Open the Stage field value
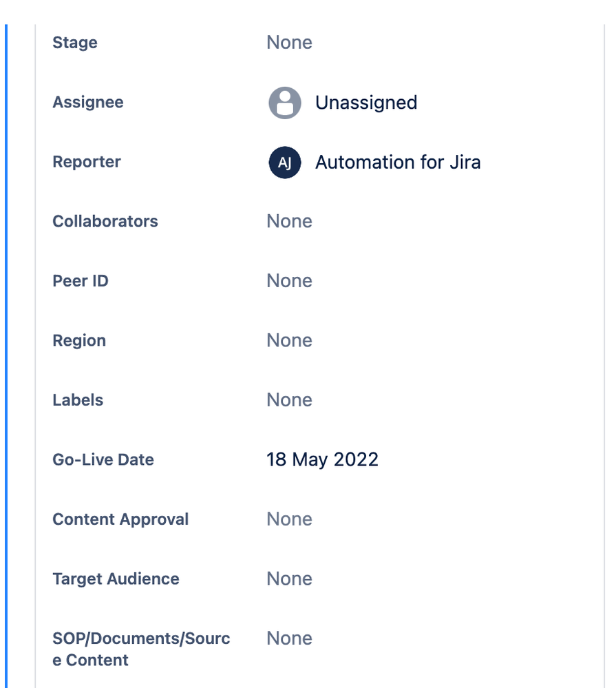Viewport: 616px width, 688px height. click(x=289, y=42)
